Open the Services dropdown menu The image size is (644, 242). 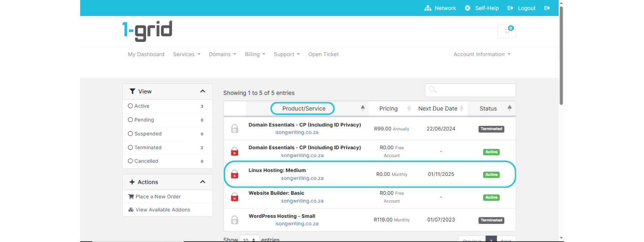186,54
